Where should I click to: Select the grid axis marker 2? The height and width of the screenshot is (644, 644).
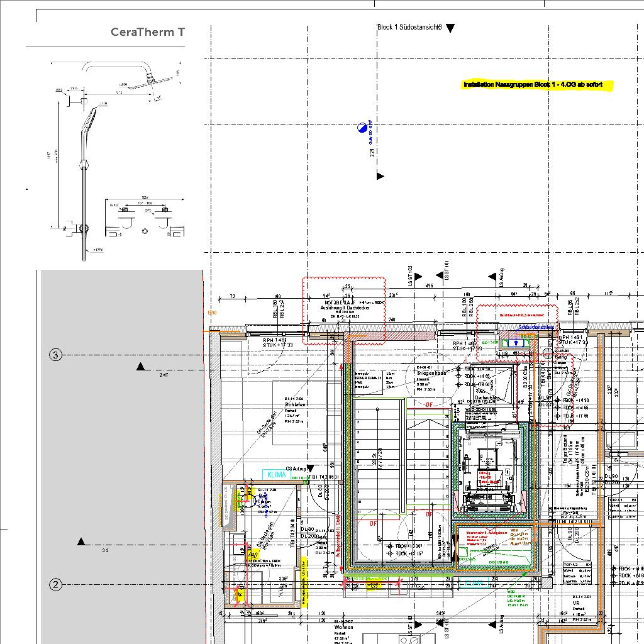click(55, 584)
